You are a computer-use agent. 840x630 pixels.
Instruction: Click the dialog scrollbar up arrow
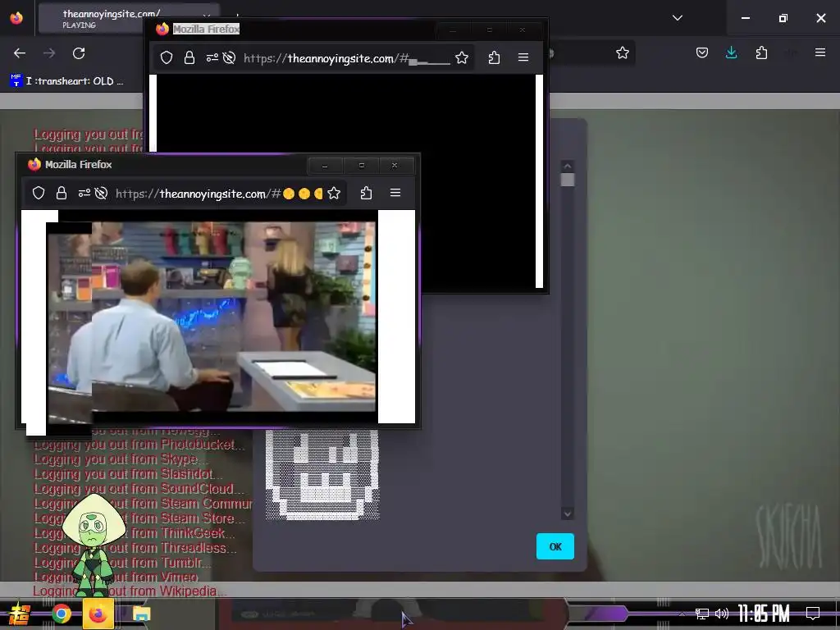point(568,166)
